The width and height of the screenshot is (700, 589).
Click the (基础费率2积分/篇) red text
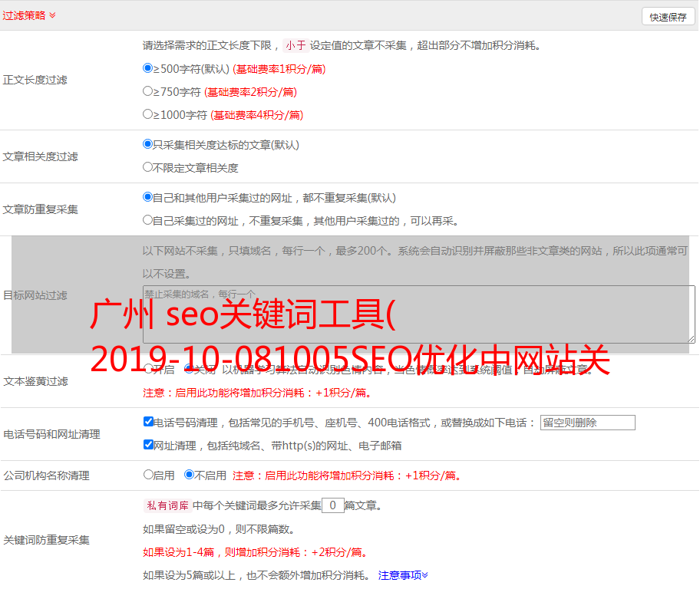pyautogui.click(x=250, y=92)
